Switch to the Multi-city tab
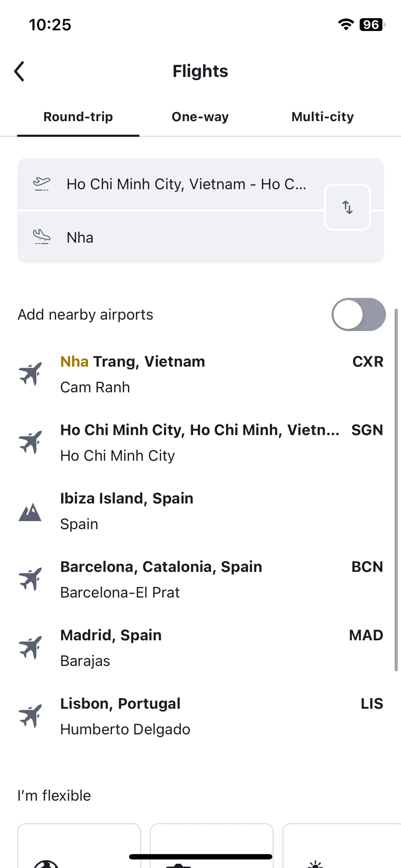Viewport: 401px width, 868px height. (323, 117)
